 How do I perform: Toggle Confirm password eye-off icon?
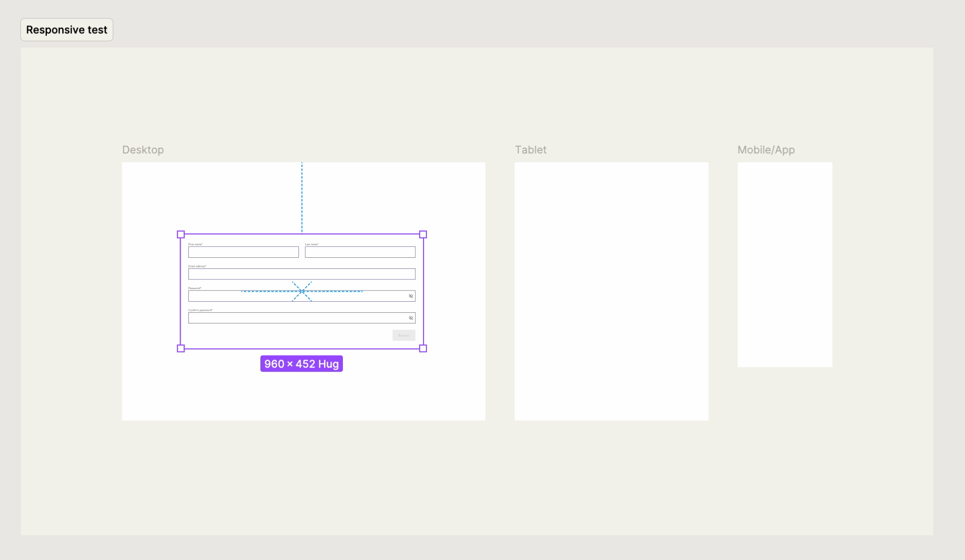tap(411, 318)
